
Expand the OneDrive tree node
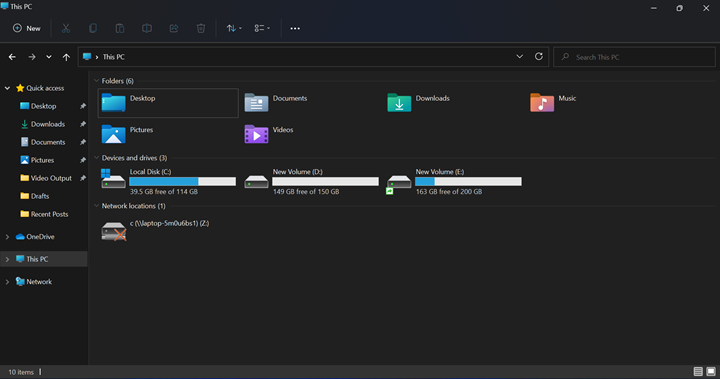point(7,237)
